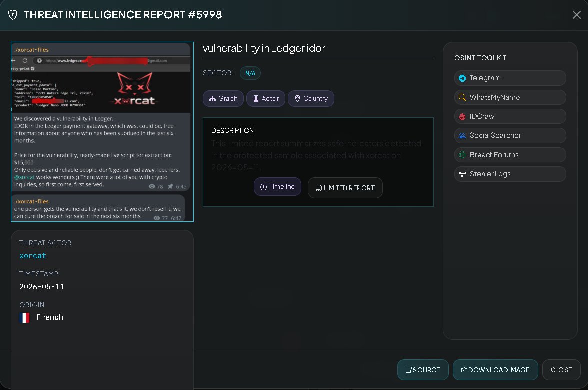This screenshot has height=390, width=588.
Task: Launch IDCrawl from the OSINT toolkit
Action: [x=510, y=116]
